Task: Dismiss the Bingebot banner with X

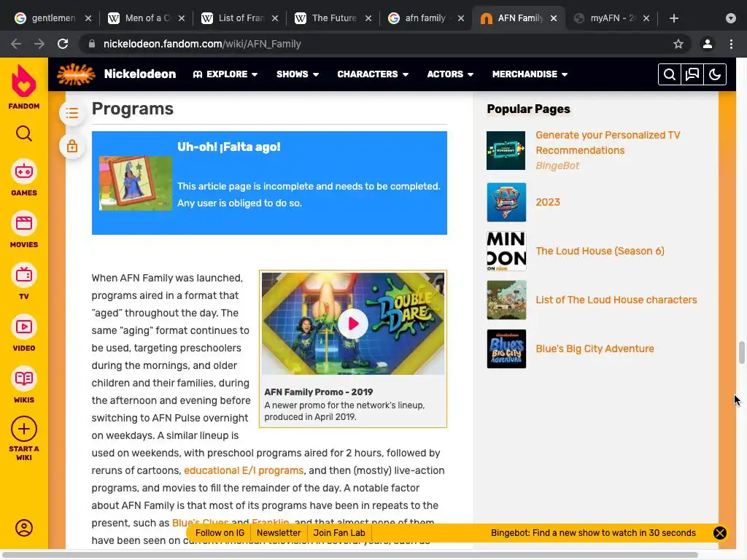Action: click(x=720, y=533)
